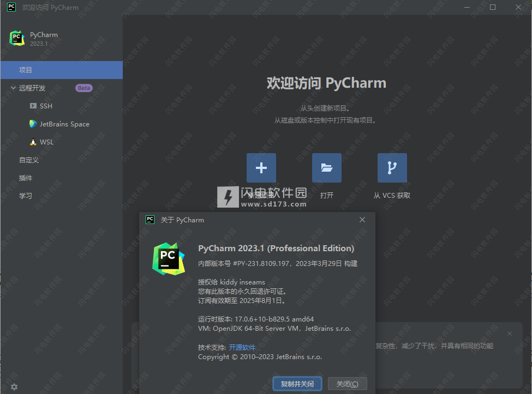
Task: Close the About PyCharm dialog with X
Action: coord(362,220)
